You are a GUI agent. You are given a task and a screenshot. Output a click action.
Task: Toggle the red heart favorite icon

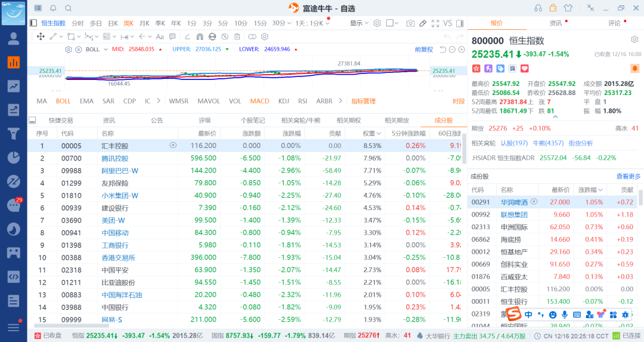tap(525, 68)
